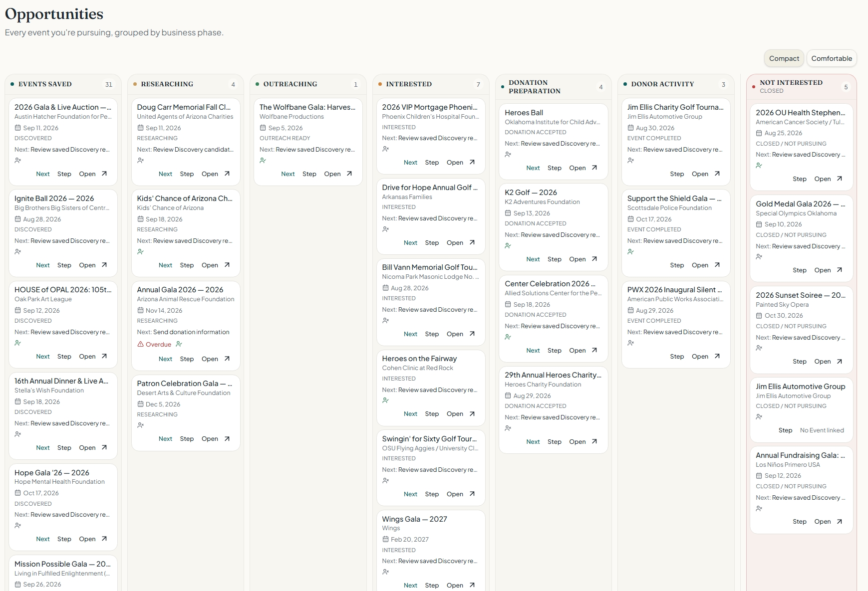Click open arrow on Swingin' for Sixty card
Screen dimensions: 868x591
(472, 494)
